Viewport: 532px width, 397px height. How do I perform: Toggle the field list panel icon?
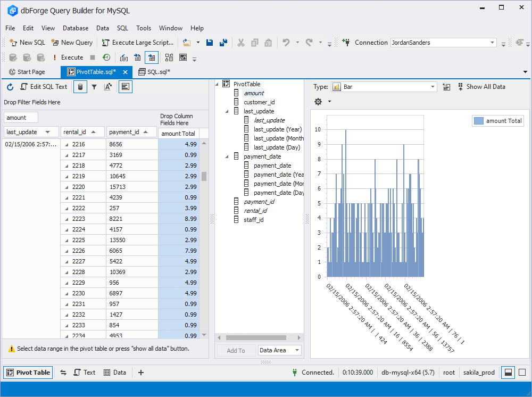(126, 87)
